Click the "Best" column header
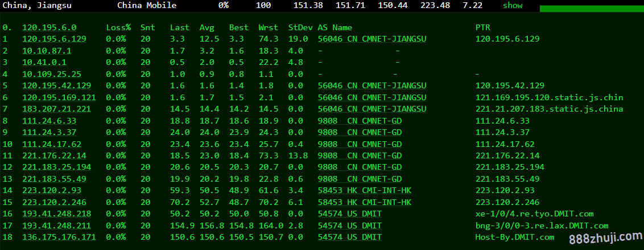This screenshot has width=644, height=250. (x=239, y=27)
